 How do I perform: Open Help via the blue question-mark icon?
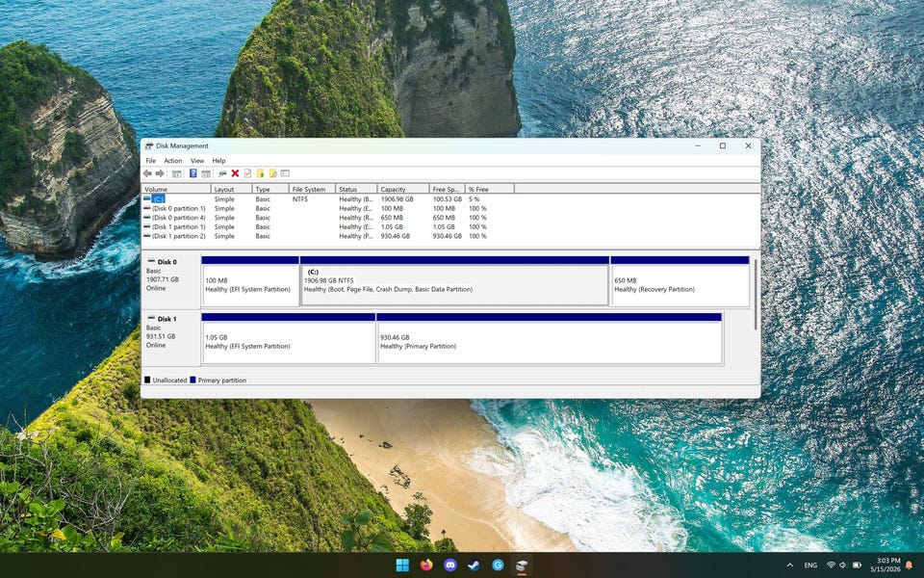point(192,173)
